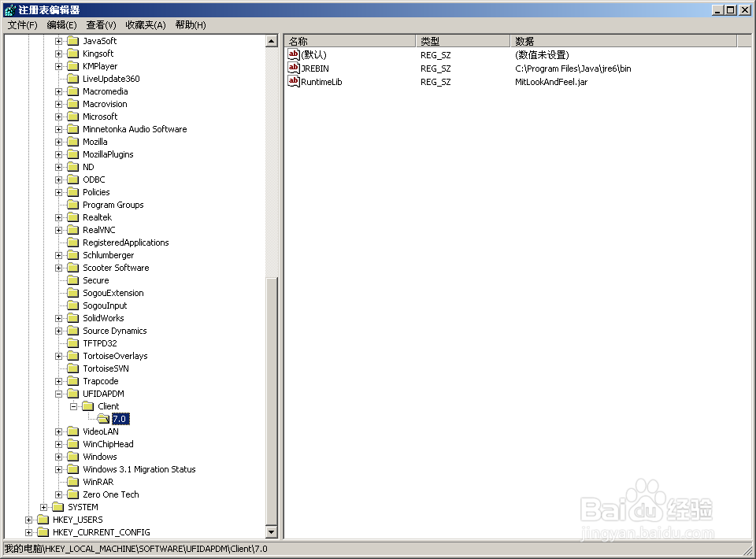Expand the TortoiseOverlays key
This screenshot has width=756, height=559.
(x=58, y=356)
